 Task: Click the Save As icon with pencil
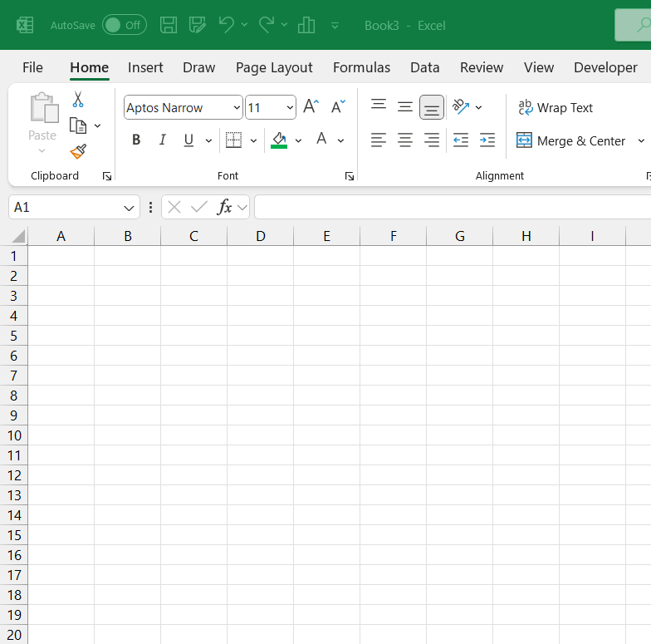click(x=198, y=25)
